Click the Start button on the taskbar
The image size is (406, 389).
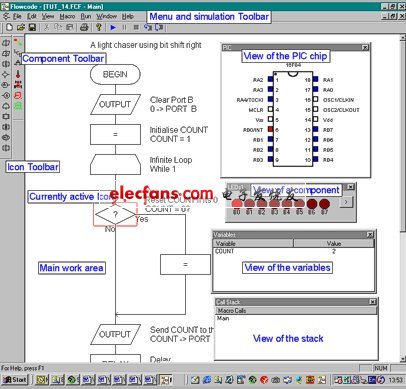coord(15,380)
